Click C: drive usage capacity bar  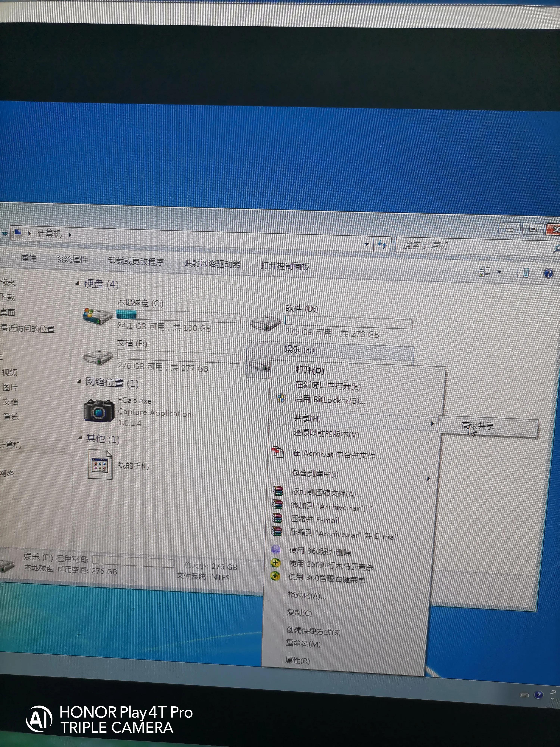pos(179,316)
